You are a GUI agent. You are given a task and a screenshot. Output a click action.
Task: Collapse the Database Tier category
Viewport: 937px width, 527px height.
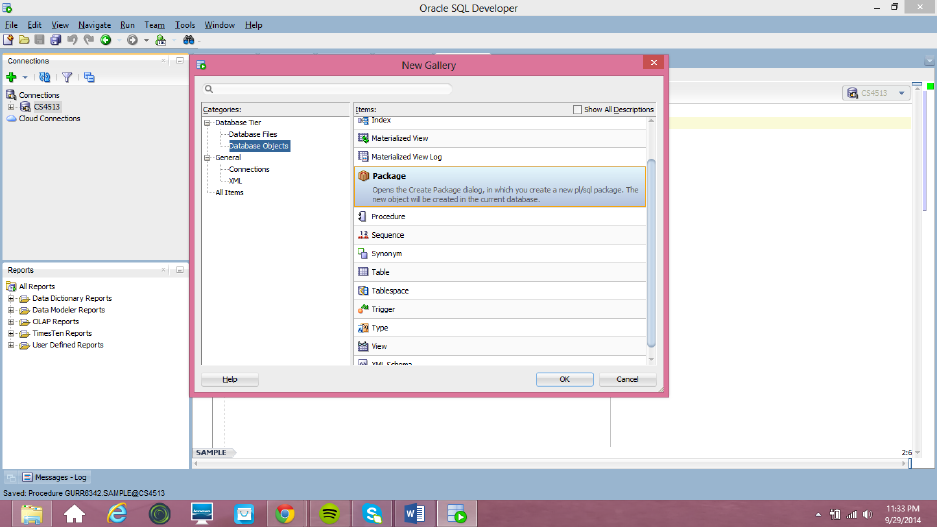click(207, 122)
